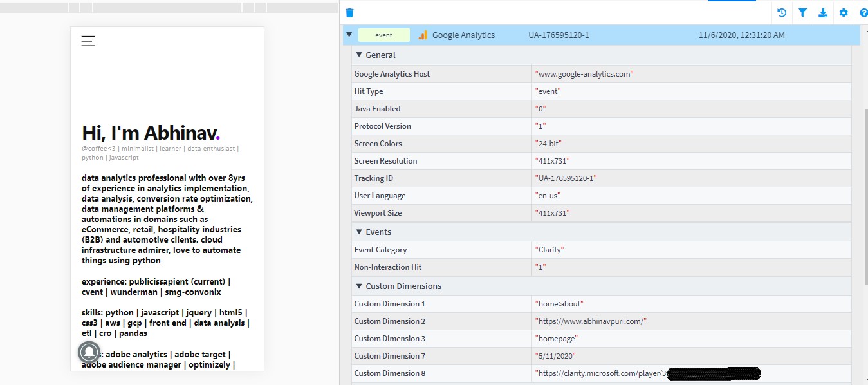The height and width of the screenshot is (385, 868).
Task: Open the settings gear icon
Action: pyautogui.click(x=844, y=13)
